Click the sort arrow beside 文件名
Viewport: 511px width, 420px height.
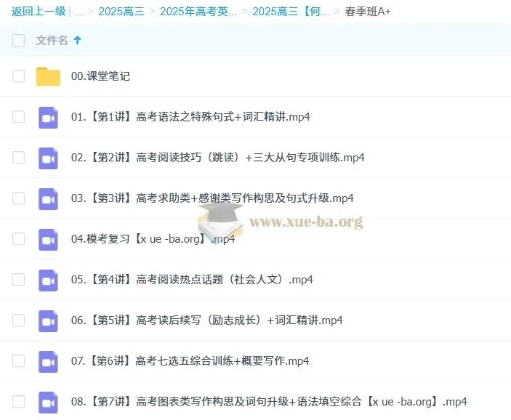tap(77, 41)
